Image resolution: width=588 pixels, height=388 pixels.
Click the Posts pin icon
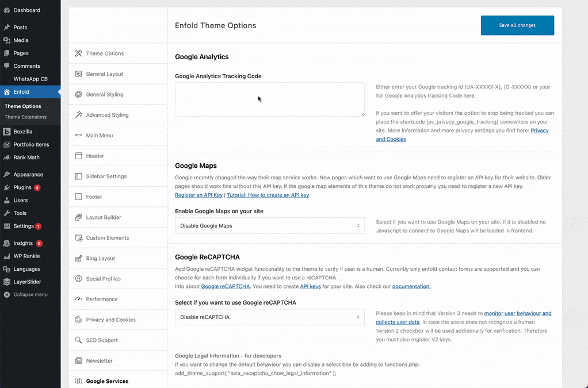7,28
